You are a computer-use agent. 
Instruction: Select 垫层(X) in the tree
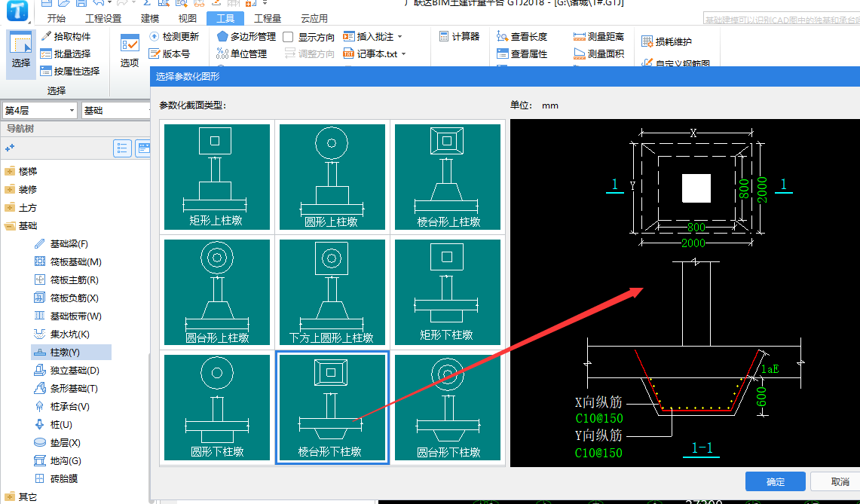click(57, 442)
